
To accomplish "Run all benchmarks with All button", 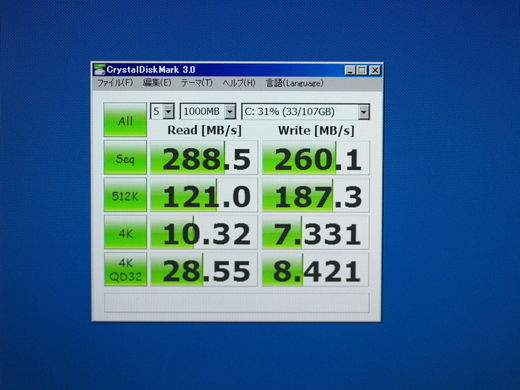I will click(125, 120).
